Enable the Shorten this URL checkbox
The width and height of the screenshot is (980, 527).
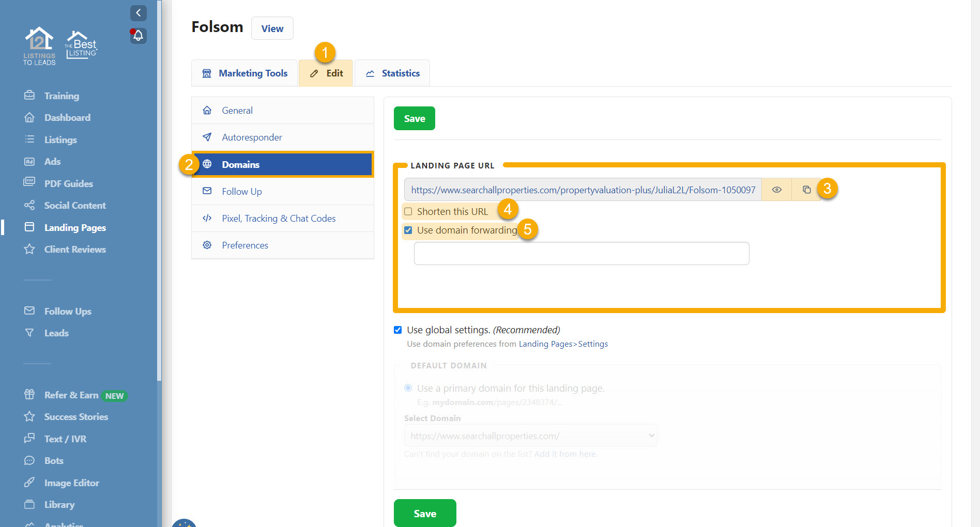(408, 211)
